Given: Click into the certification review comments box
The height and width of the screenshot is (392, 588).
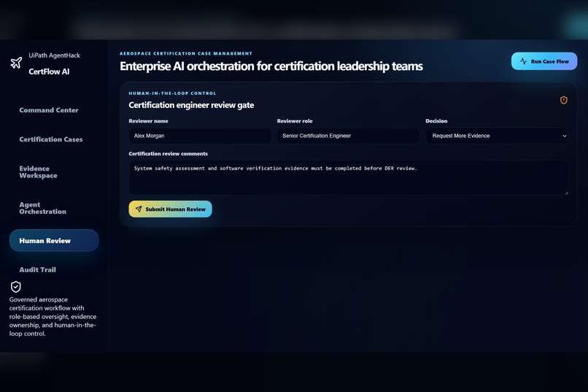Looking at the screenshot, I should coord(348,178).
